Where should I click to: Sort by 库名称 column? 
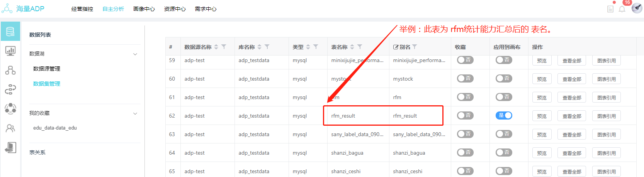tap(260, 47)
